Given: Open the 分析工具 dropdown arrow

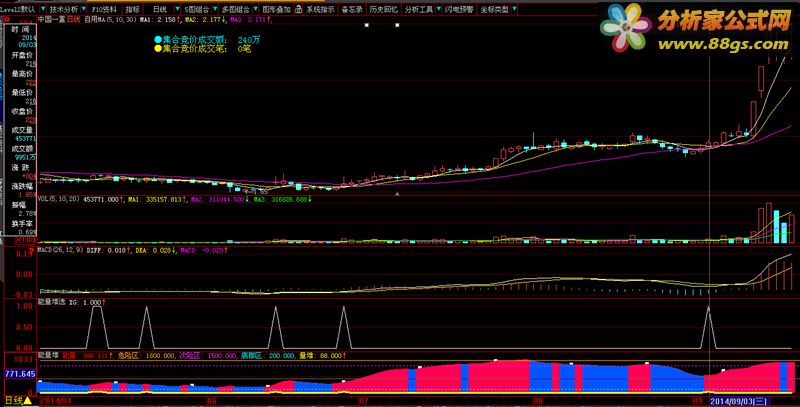Looking at the screenshot, I should (438, 9).
